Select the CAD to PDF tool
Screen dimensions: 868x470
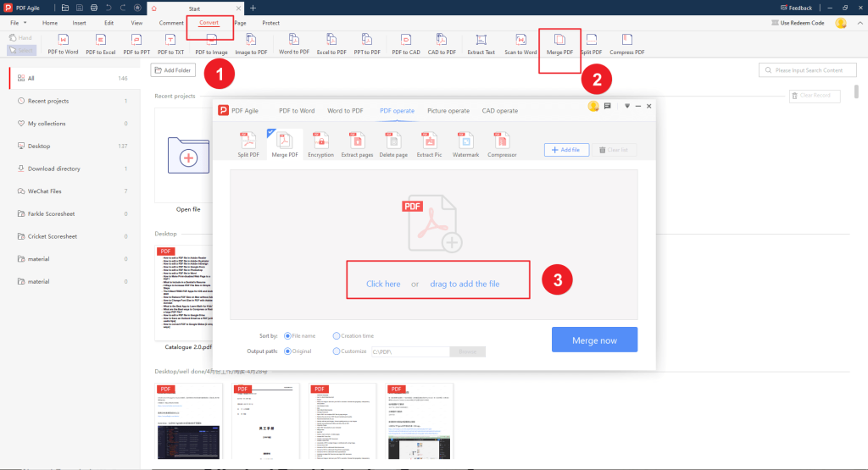[x=441, y=44]
